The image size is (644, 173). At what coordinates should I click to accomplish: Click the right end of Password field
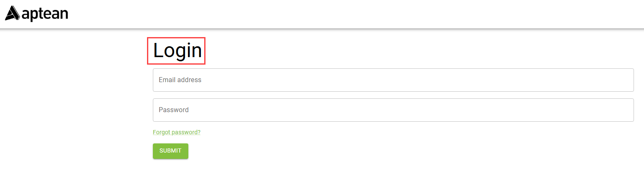(x=622, y=110)
